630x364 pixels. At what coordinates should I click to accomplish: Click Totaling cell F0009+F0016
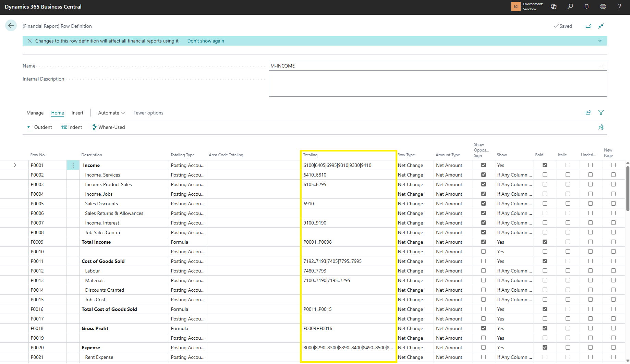348,328
